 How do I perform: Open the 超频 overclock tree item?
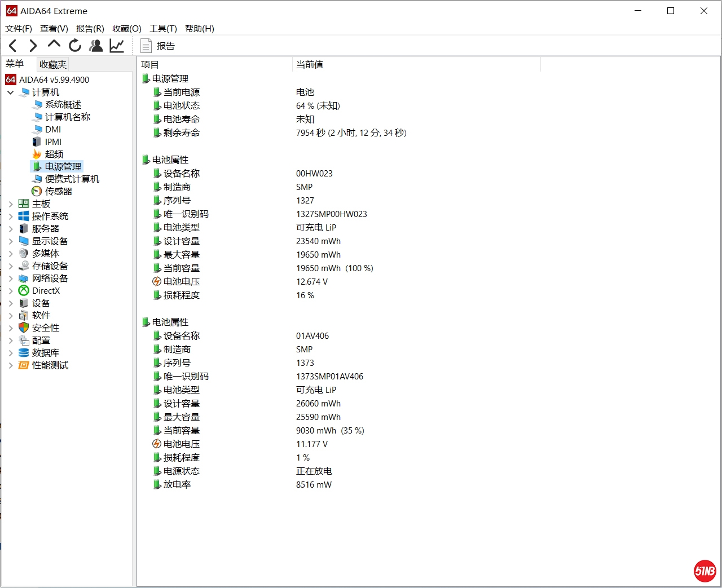pyautogui.click(x=54, y=154)
